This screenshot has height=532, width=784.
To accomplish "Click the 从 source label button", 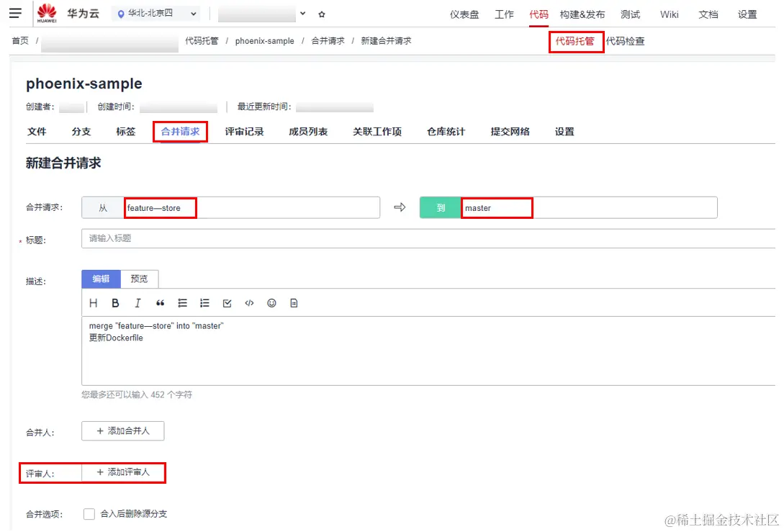I will pos(103,207).
